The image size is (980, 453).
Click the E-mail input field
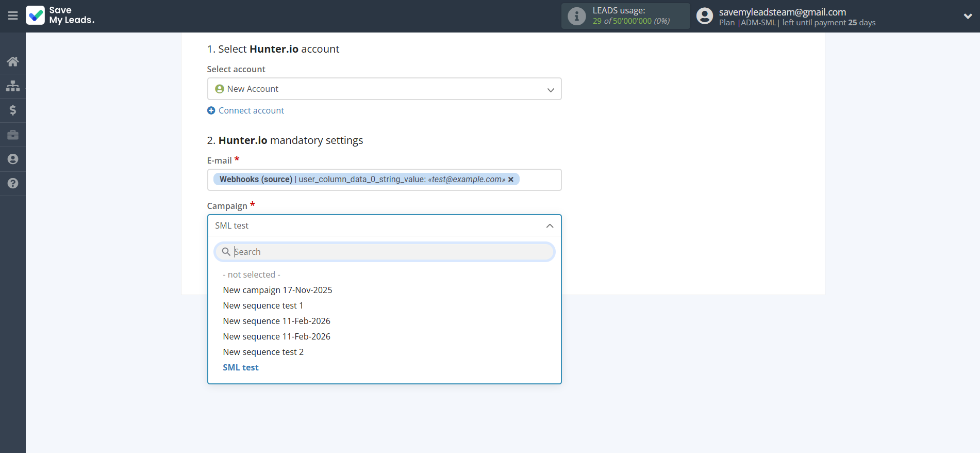click(x=384, y=180)
